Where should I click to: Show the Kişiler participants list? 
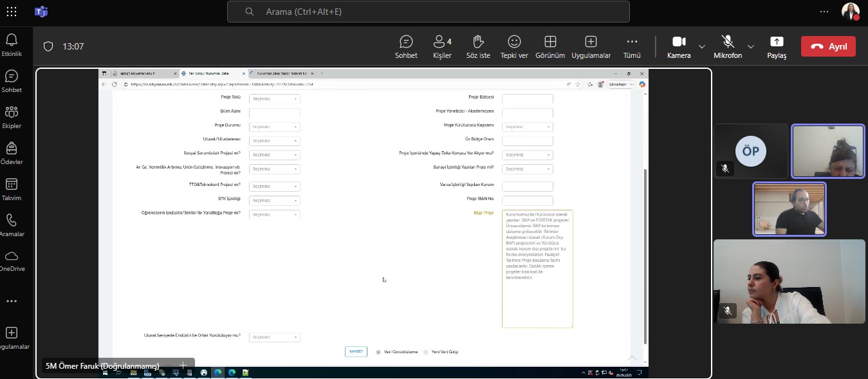pos(441,46)
